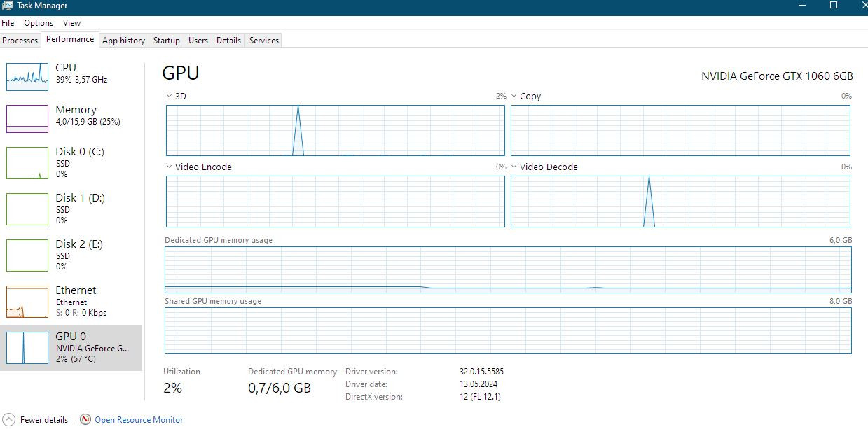
Task: Click the Resource Monitor gauge icon
Action: [x=85, y=419]
